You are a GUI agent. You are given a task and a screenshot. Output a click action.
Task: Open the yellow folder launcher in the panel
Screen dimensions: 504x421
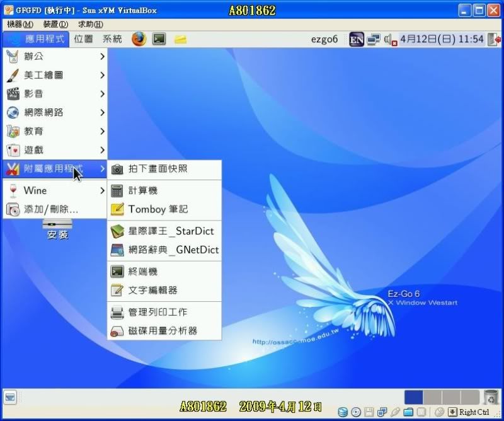coord(180,40)
